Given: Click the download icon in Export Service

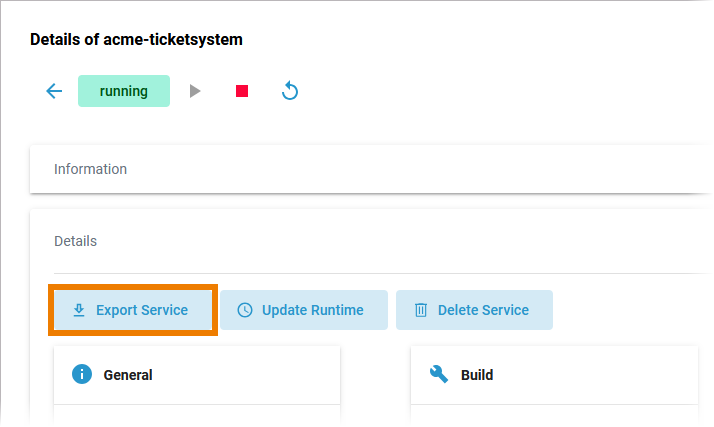Looking at the screenshot, I should [x=79, y=310].
